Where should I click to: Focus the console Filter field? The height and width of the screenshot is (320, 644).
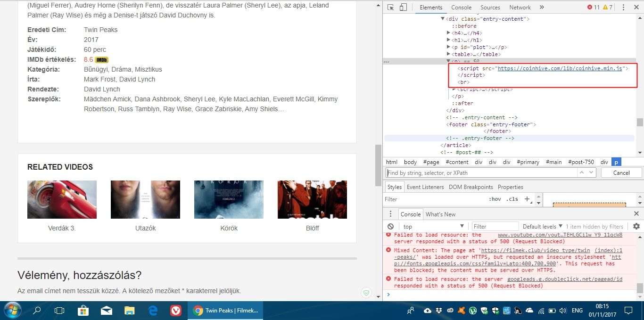[495, 227]
